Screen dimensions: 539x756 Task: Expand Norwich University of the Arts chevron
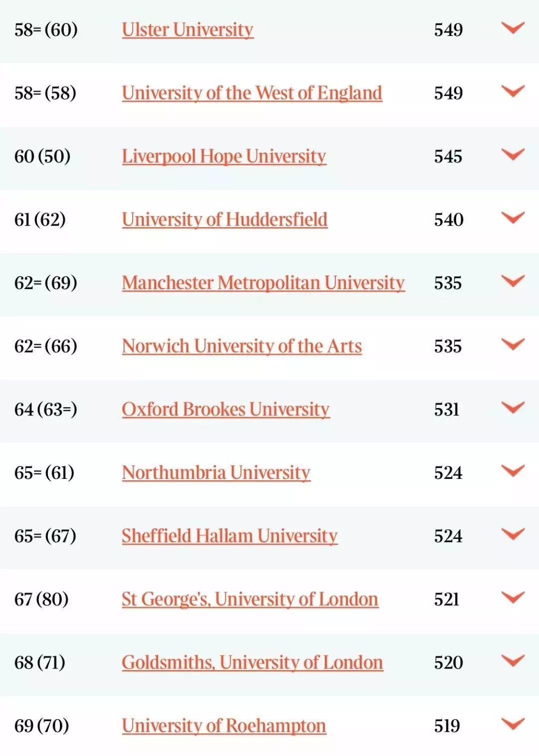[x=513, y=344]
